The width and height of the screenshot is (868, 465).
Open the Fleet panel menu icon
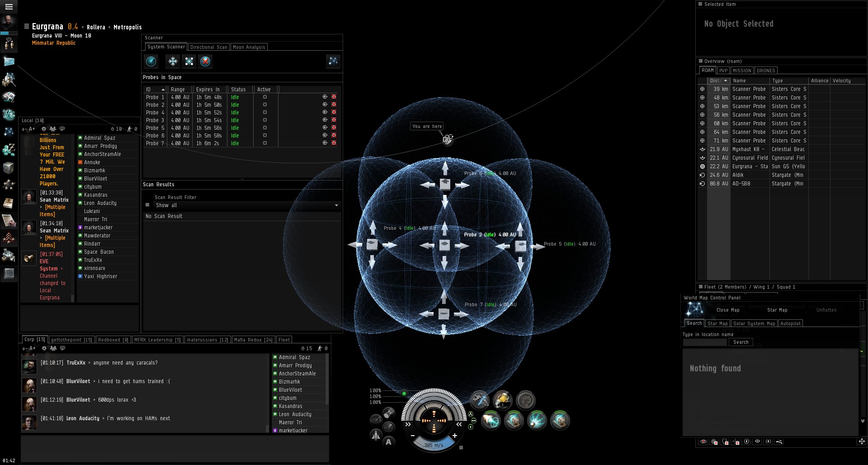click(x=701, y=287)
